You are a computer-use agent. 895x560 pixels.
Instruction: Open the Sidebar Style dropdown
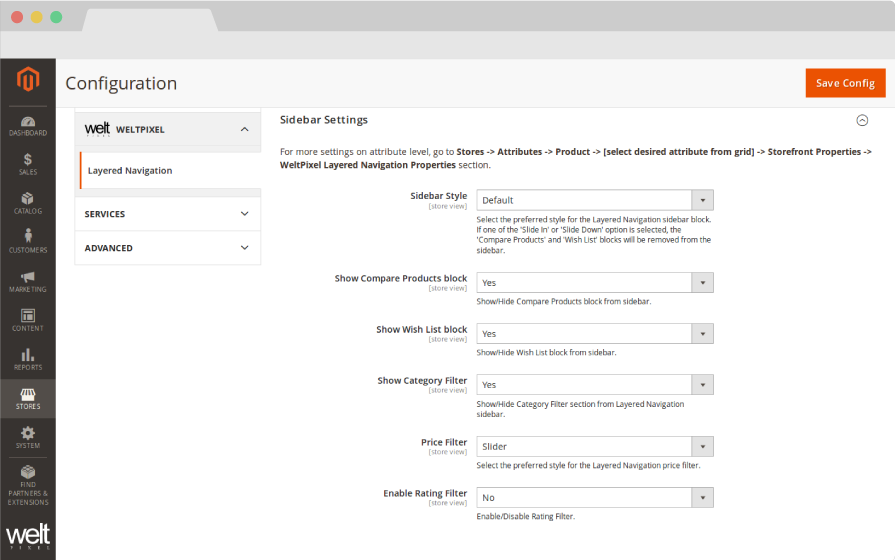pyautogui.click(x=594, y=200)
